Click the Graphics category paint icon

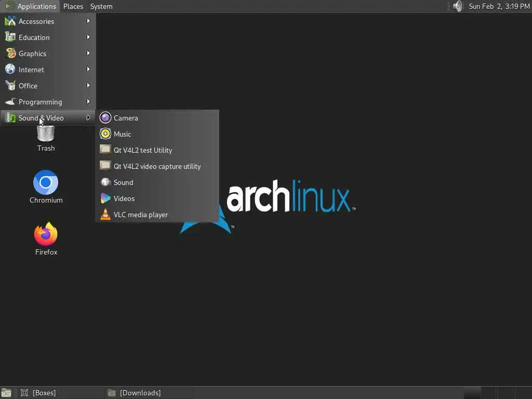coord(10,54)
